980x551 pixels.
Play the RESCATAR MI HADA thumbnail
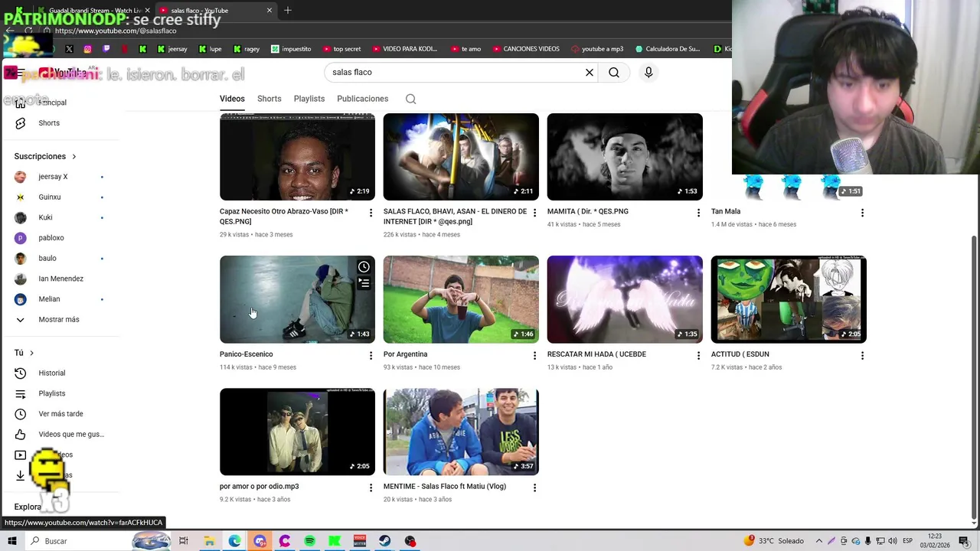click(x=625, y=299)
